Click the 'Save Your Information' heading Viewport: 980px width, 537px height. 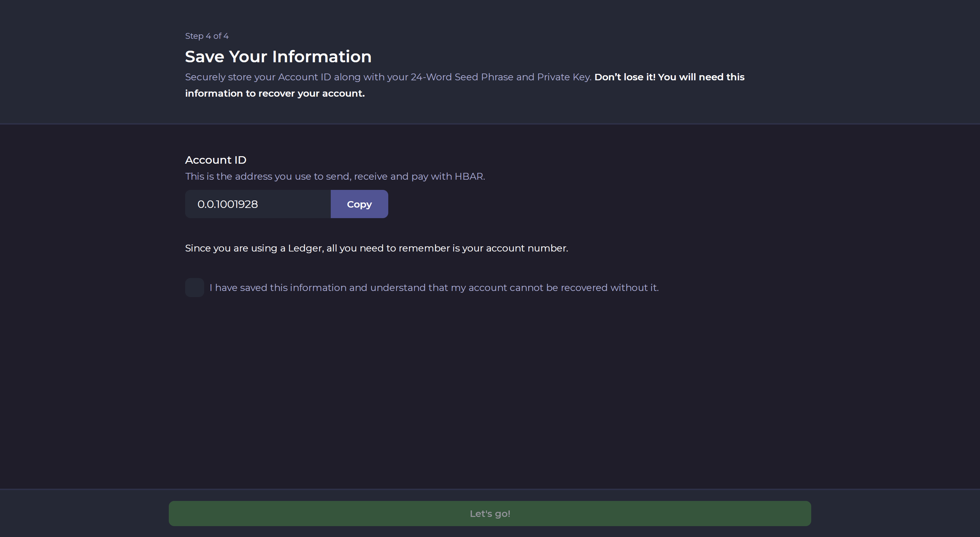[x=278, y=57]
